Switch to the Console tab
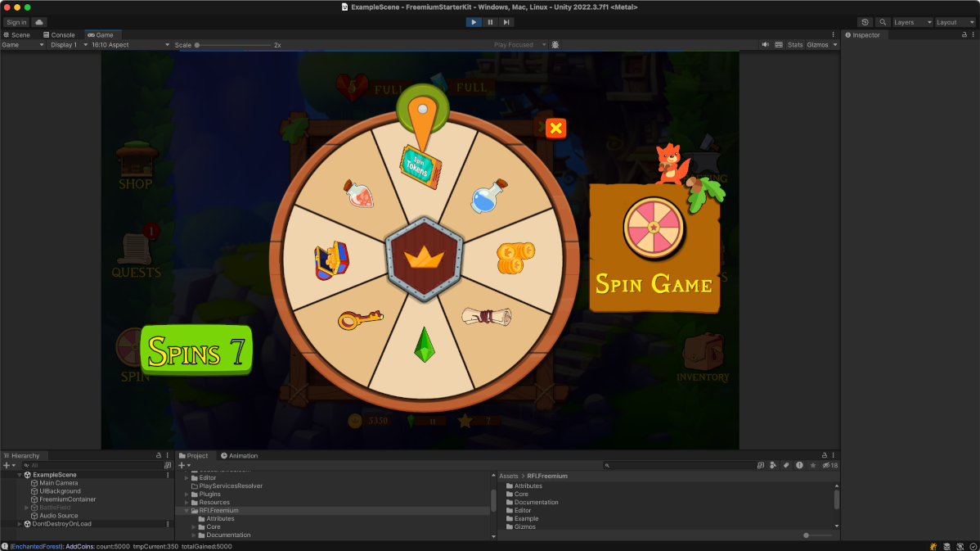This screenshot has height=551, width=980. (x=59, y=35)
